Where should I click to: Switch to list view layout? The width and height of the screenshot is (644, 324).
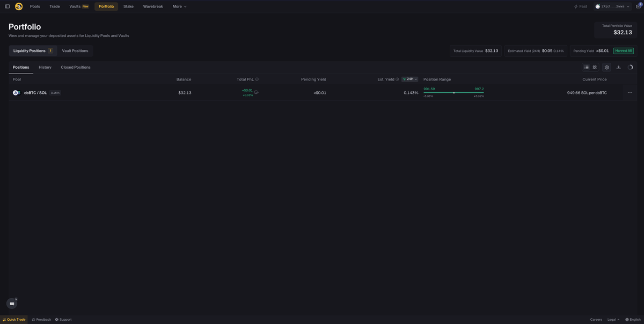click(587, 68)
